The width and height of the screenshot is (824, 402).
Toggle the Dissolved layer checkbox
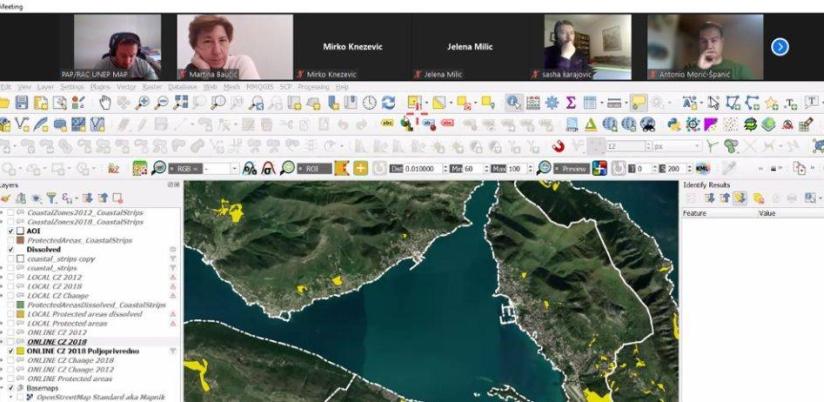click(x=10, y=249)
